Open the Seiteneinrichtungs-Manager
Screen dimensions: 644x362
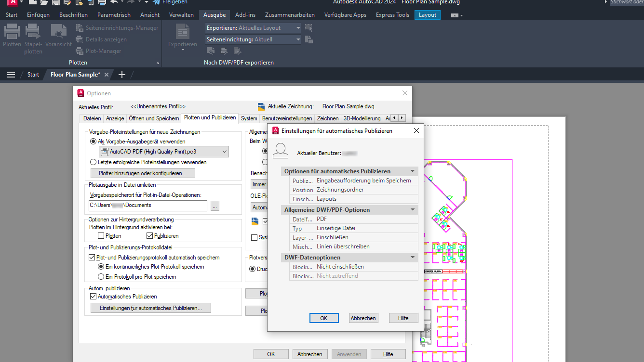click(x=117, y=28)
